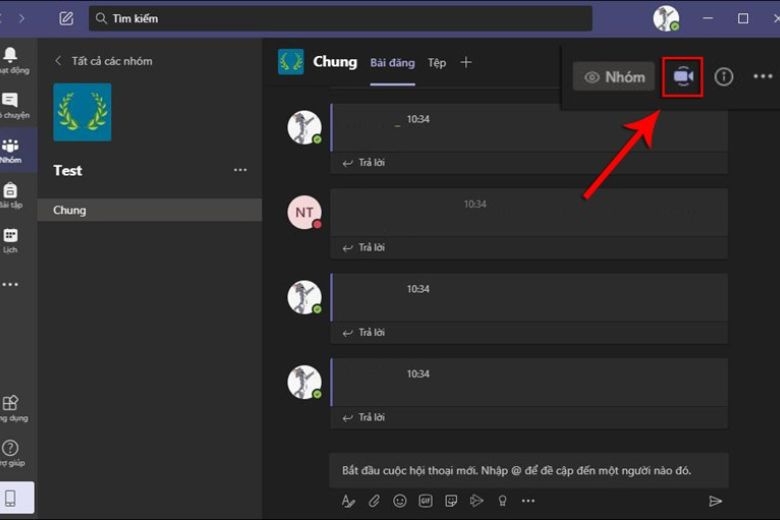Toggle the Nhóm visibility eye button
Viewport: 780px width, 520px height.
(614, 77)
